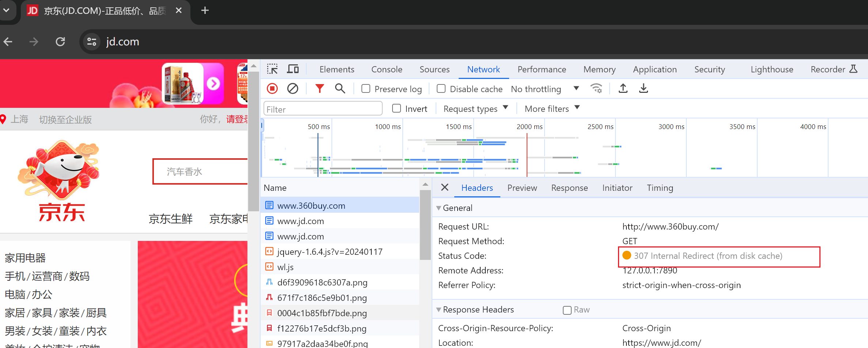Click the red filter funnel icon

319,88
